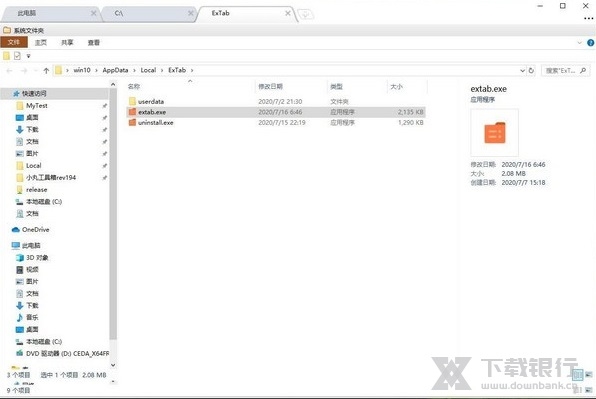Open quick access toolbar customize dropdown
This screenshot has height=399, width=596.
click(x=28, y=56)
